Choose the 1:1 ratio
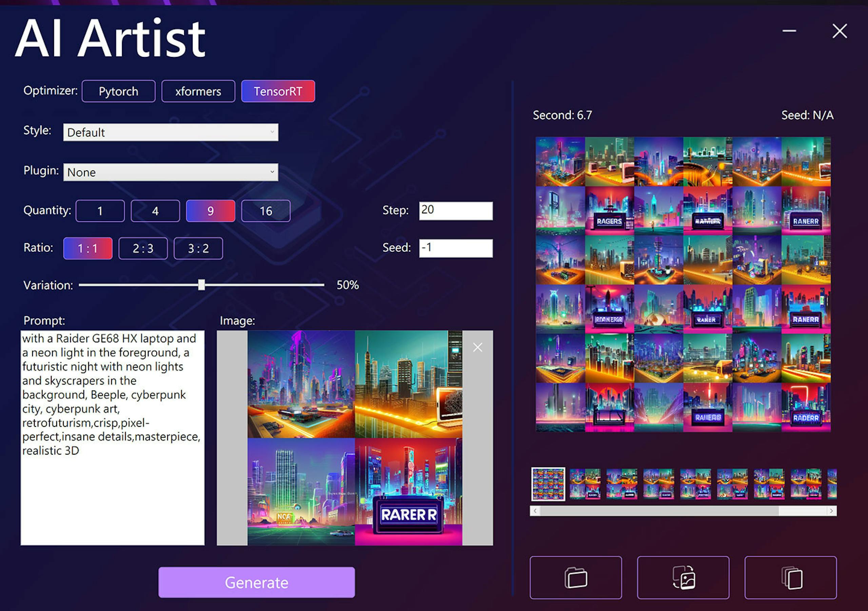The image size is (868, 611). 88,248
